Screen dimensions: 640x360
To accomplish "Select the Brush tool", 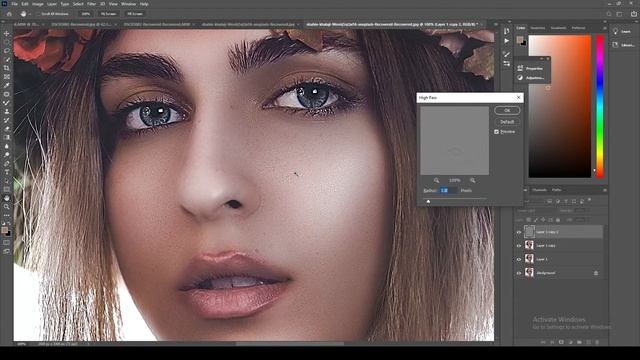I will coord(7,102).
